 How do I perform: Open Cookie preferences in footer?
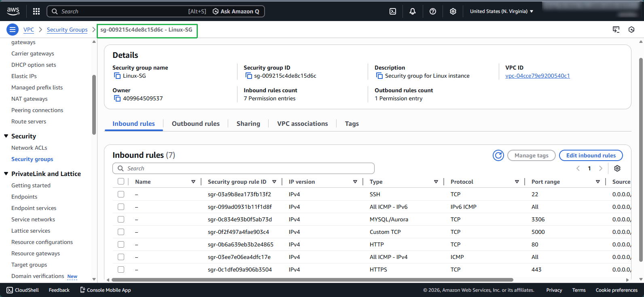pyautogui.click(x=616, y=290)
